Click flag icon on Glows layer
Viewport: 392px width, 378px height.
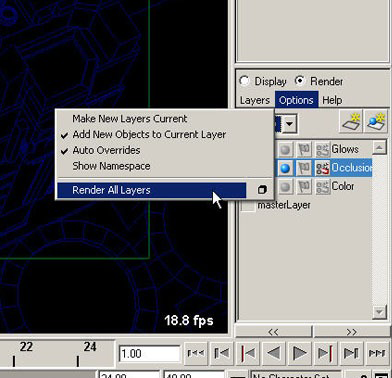[304, 150]
